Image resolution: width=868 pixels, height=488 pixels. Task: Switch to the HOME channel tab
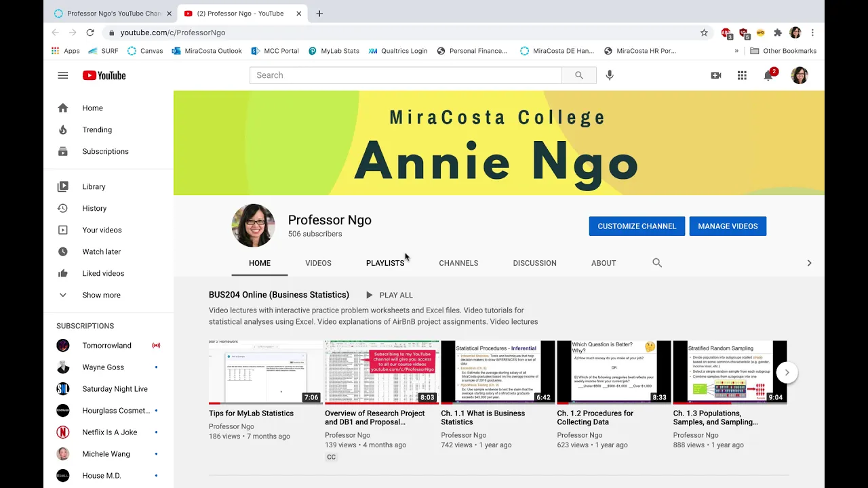pos(260,263)
